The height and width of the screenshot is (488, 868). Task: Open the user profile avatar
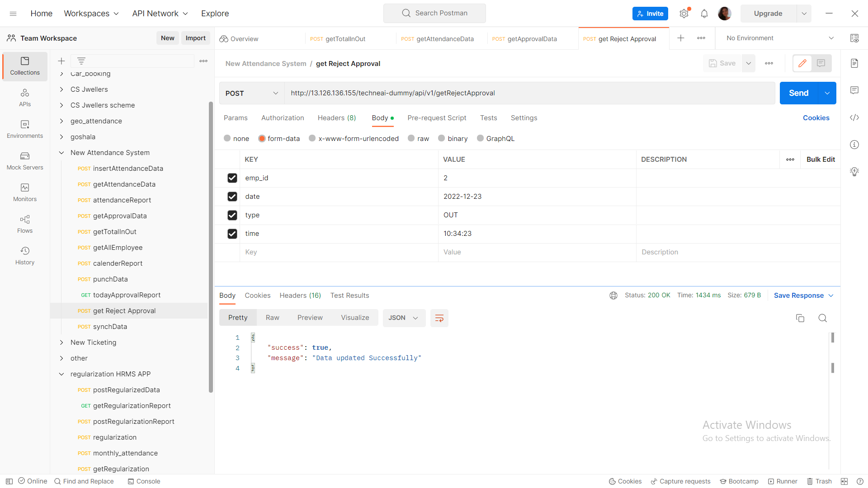[724, 14]
